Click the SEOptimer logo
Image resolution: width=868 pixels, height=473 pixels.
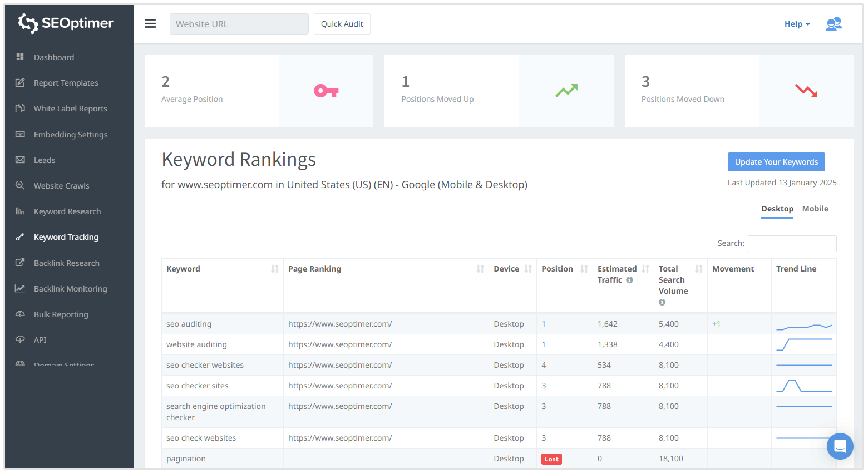[x=66, y=23]
